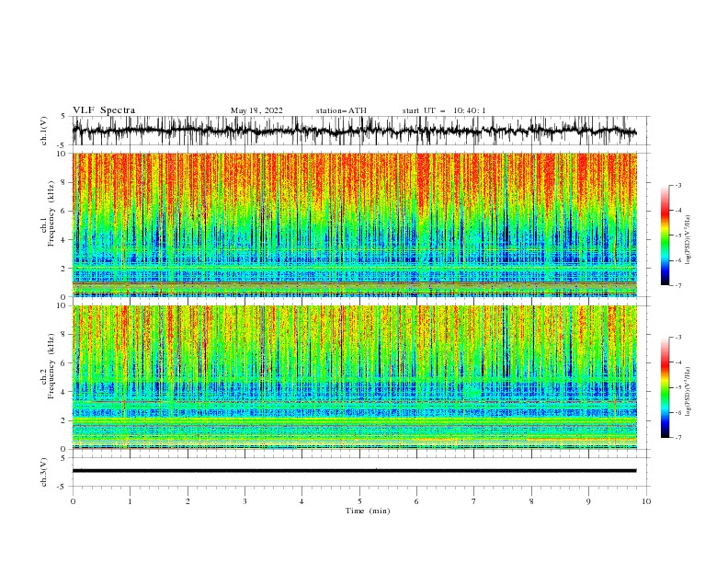Click the "-3" tick on upper colorbar

click(678, 185)
